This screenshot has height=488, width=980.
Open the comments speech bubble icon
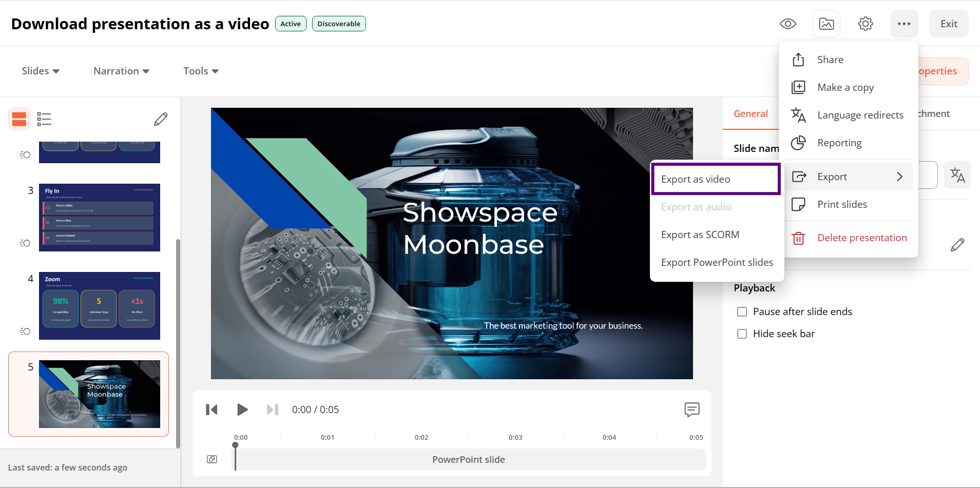point(692,409)
